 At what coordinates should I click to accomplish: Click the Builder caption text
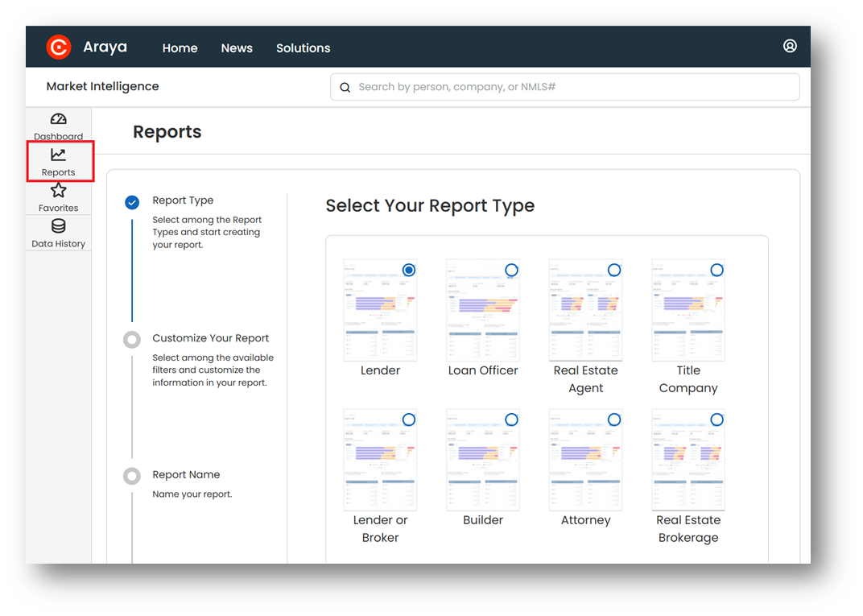pos(483,520)
